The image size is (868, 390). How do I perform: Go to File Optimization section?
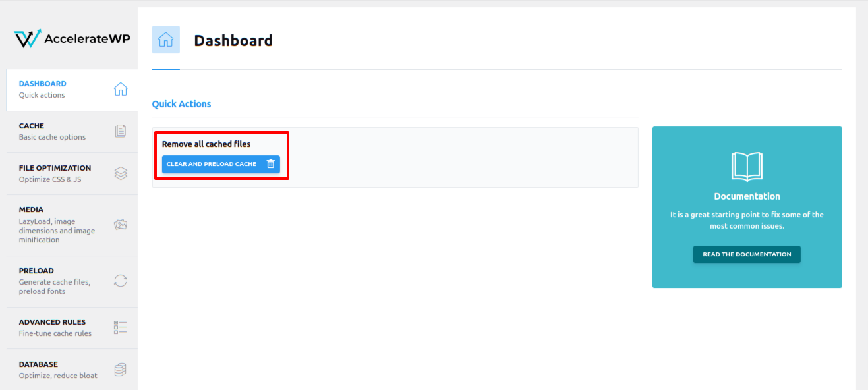(x=72, y=174)
